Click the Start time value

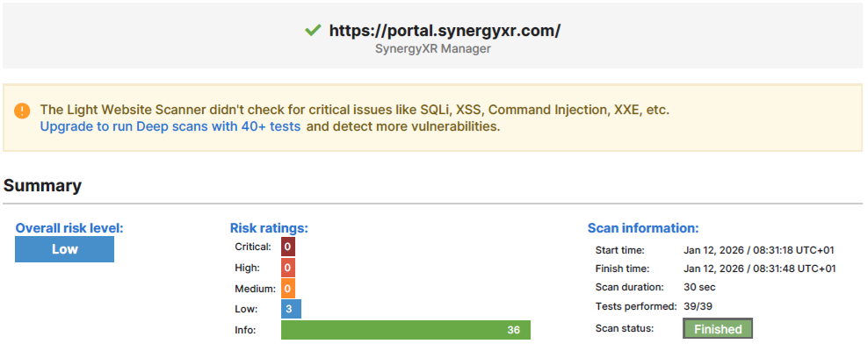(x=759, y=251)
